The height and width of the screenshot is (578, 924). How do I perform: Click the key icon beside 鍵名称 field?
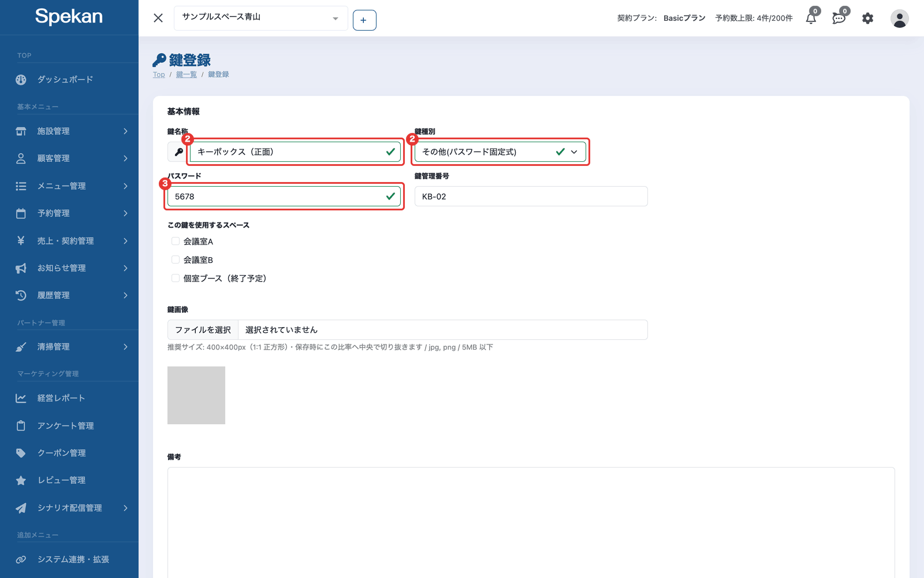pos(178,152)
